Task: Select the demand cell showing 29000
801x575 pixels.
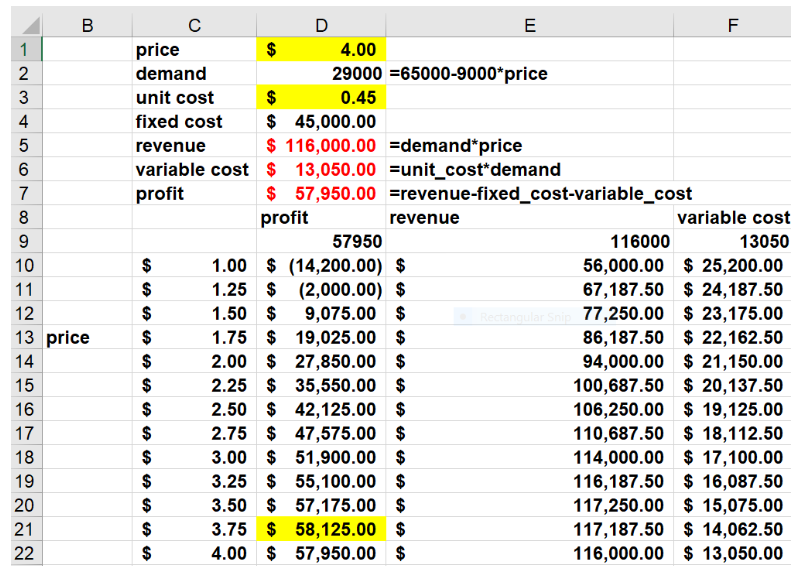Action: (321, 73)
